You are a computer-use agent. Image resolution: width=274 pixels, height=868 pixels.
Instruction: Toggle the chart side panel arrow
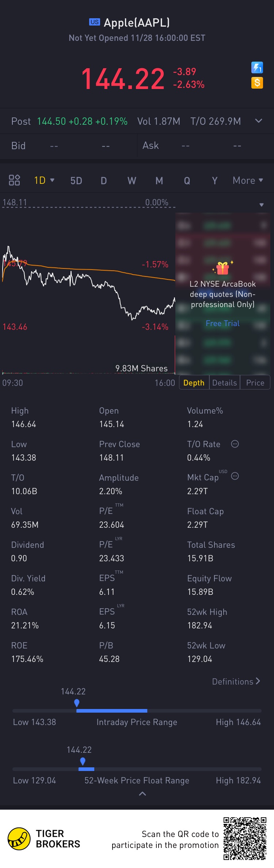(261, 205)
